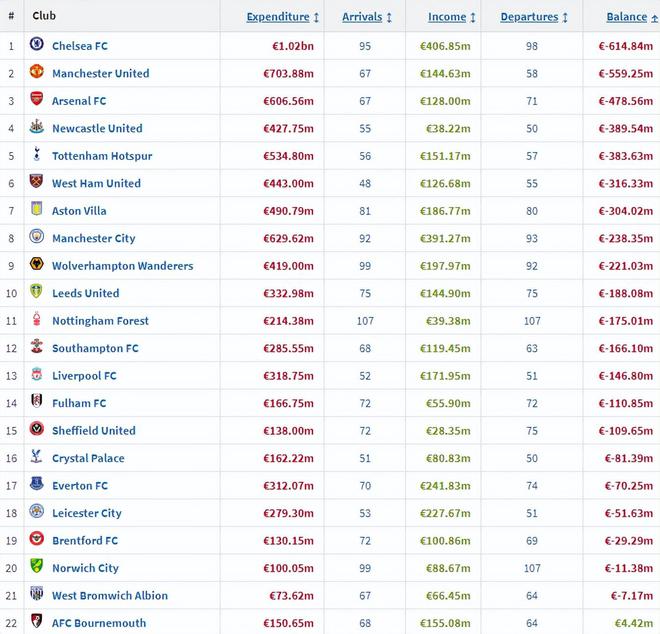Sort table by Expenditure column
This screenshot has width=660, height=634.
tap(278, 17)
